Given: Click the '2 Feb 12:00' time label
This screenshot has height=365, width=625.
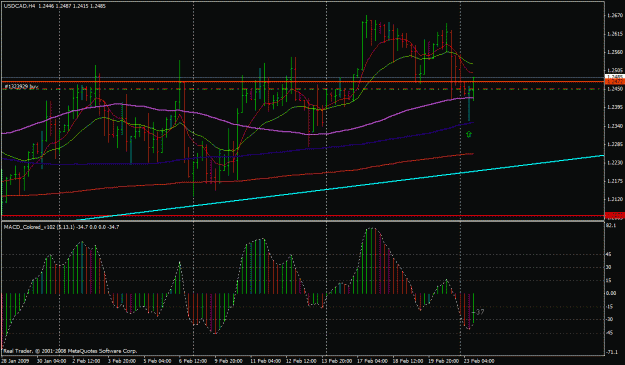Looking at the screenshot, I should point(87,361).
